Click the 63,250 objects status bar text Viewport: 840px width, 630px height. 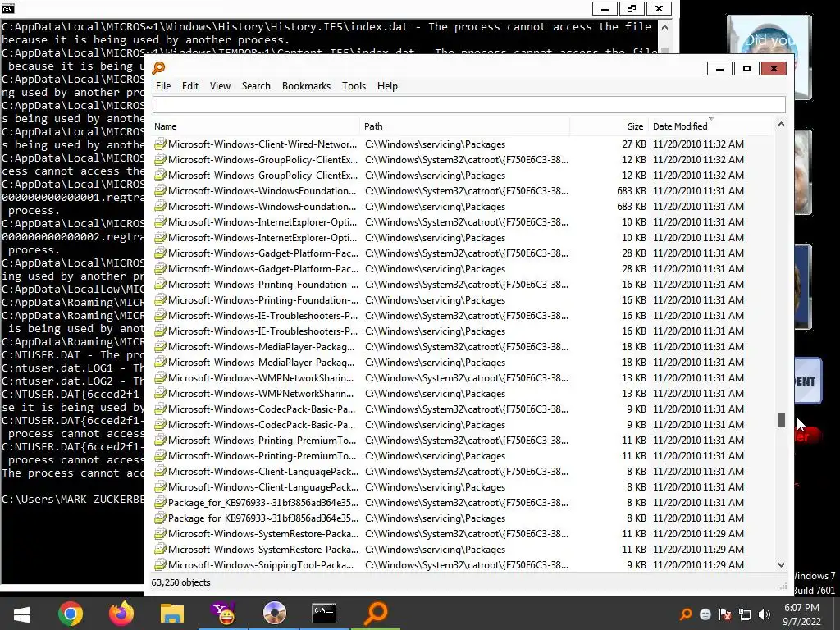(x=180, y=582)
